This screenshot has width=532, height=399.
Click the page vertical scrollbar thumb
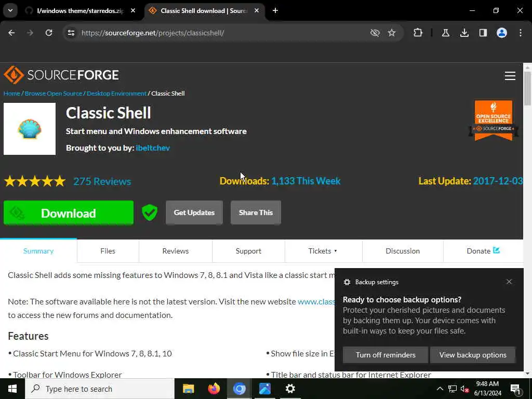(528, 89)
